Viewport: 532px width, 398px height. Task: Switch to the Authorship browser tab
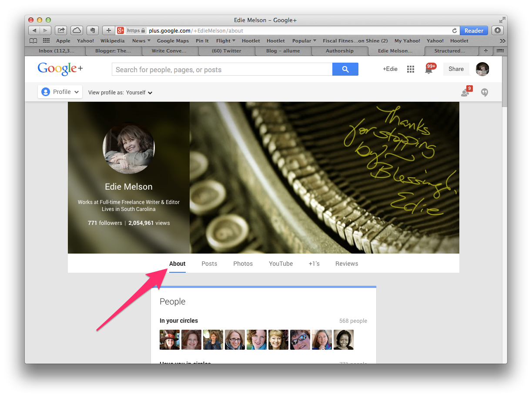tap(340, 51)
